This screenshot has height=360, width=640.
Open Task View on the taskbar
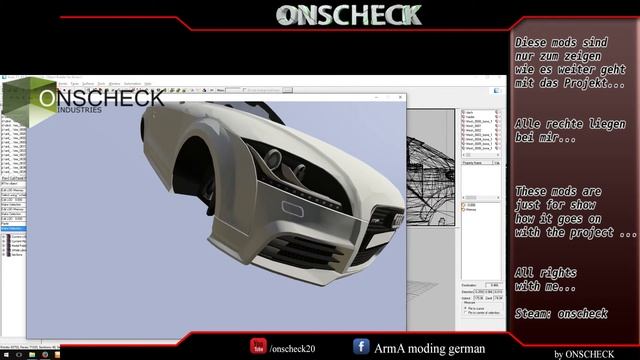point(19,355)
